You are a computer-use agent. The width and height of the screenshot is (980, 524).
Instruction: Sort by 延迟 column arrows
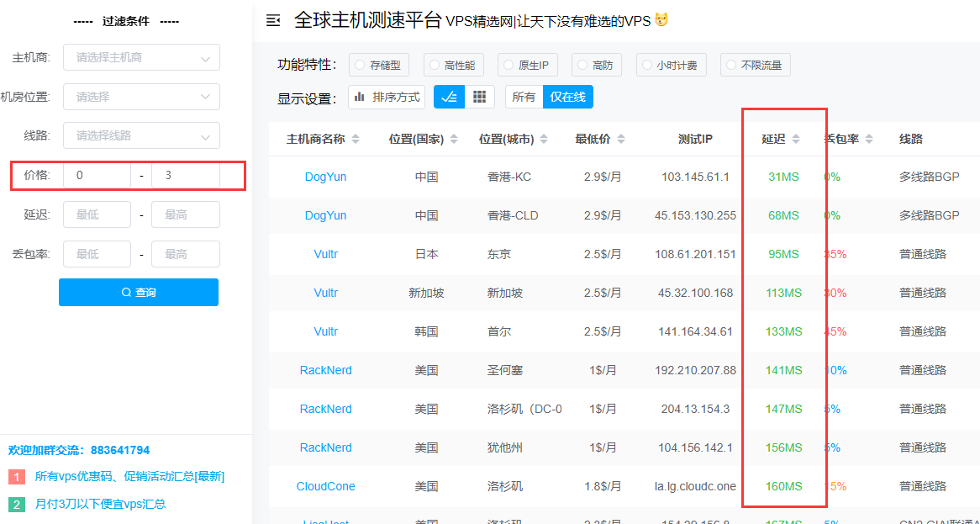pos(796,140)
